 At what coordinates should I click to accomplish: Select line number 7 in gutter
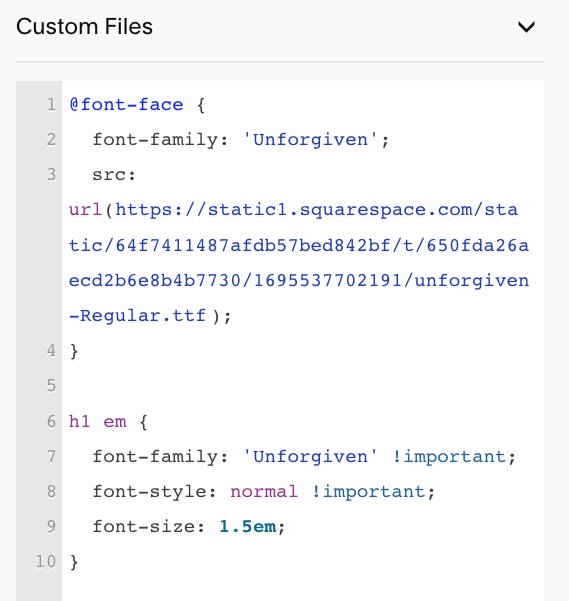[x=51, y=457]
